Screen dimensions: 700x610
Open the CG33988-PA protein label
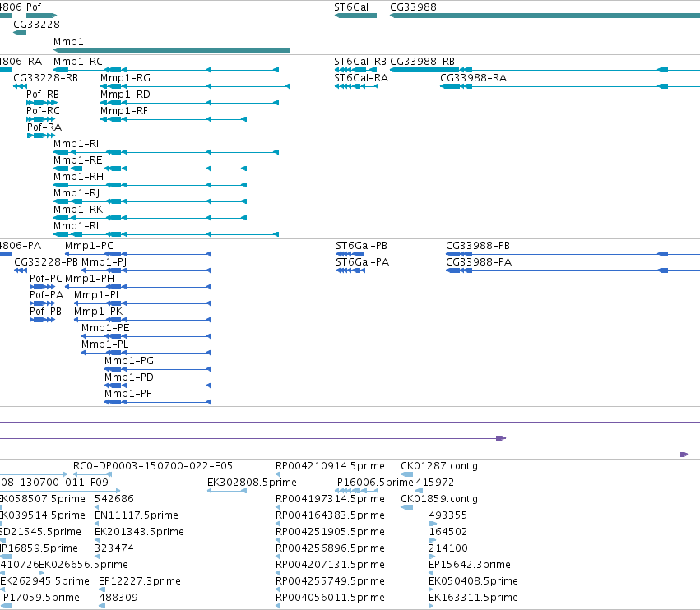(x=479, y=262)
